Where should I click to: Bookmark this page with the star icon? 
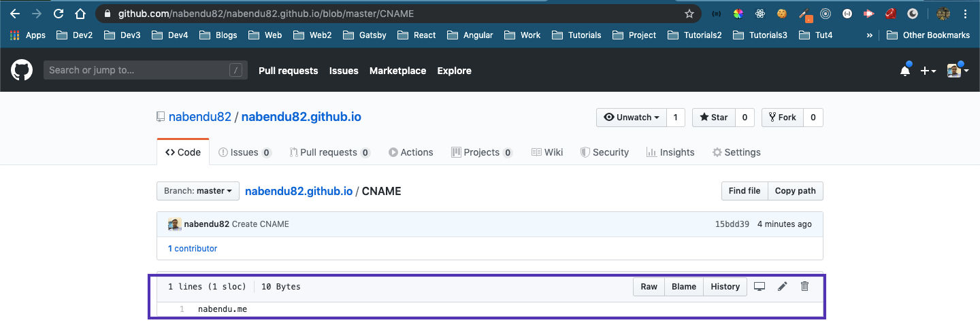click(x=689, y=14)
